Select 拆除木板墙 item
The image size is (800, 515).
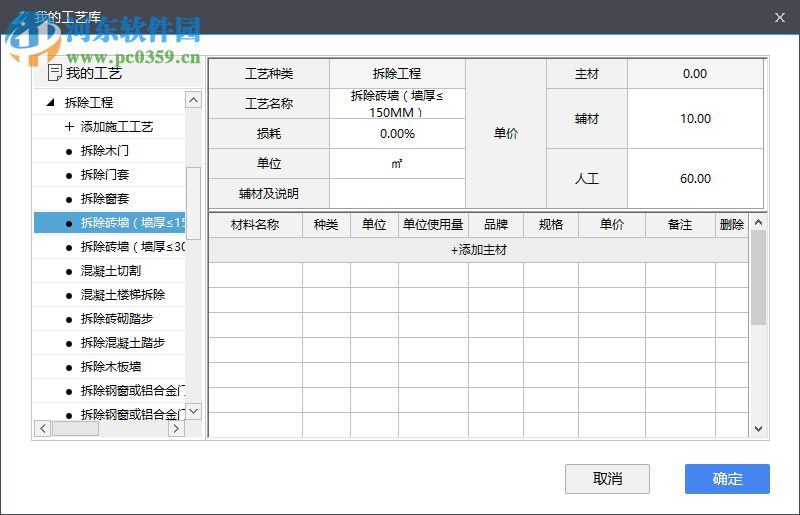(109, 366)
